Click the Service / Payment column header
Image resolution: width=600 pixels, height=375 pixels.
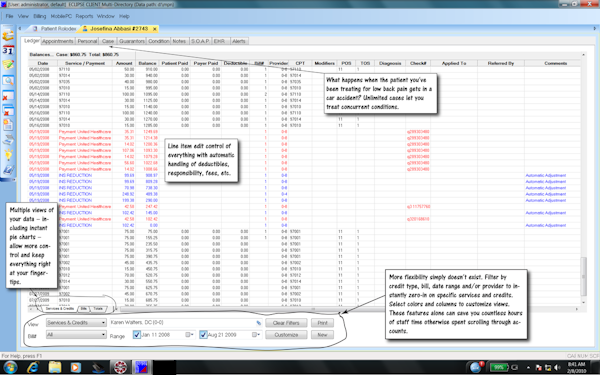[85, 64]
